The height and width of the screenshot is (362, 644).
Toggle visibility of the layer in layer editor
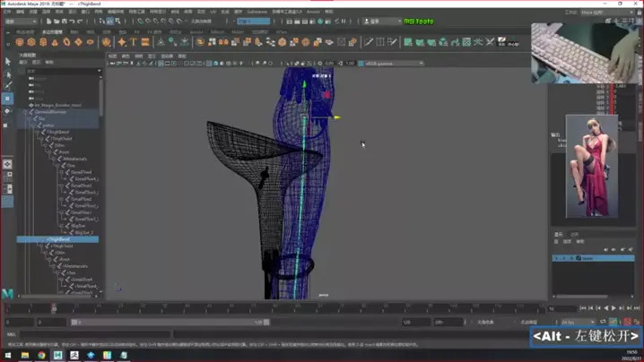pos(556,258)
